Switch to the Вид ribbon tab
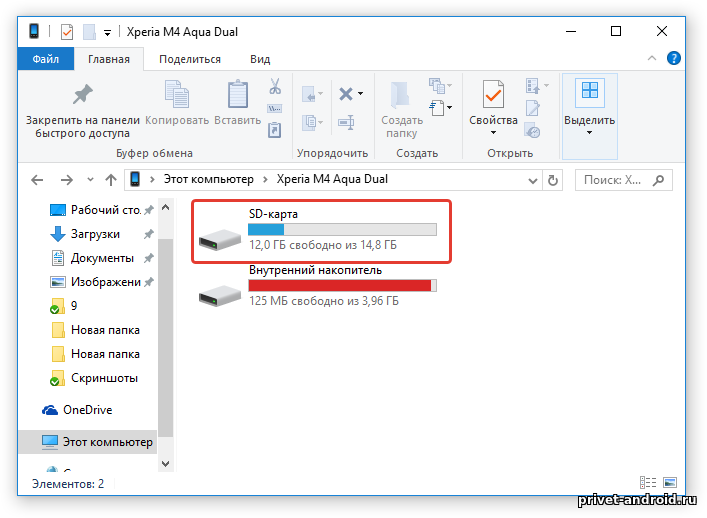 pos(259,59)
